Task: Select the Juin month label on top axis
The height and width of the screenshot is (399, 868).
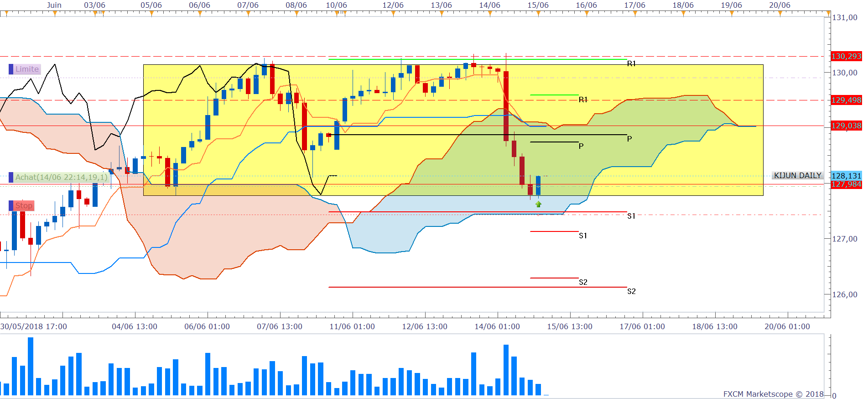Action: 54,5
